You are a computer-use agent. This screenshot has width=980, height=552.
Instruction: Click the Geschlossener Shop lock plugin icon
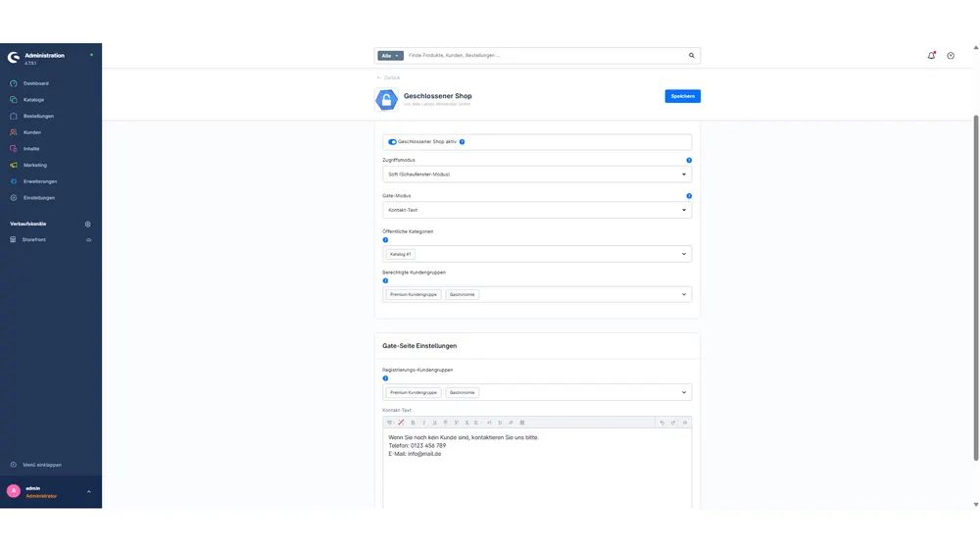tap(386, 99)
